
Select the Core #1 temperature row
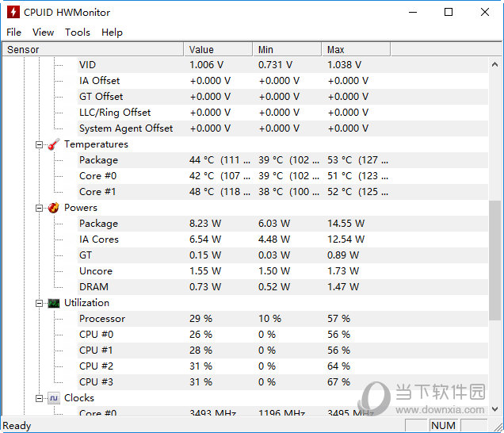(x=283, y=191)
